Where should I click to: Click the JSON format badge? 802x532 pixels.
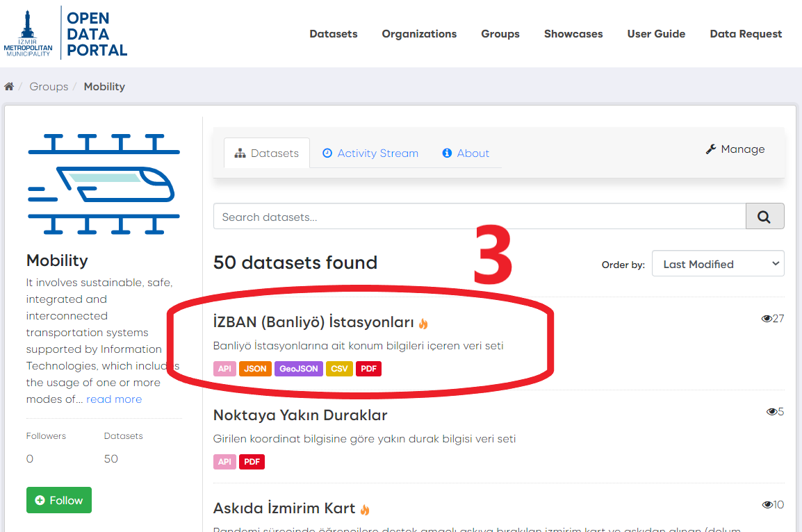pyautogui.click(x=255, y=369)
